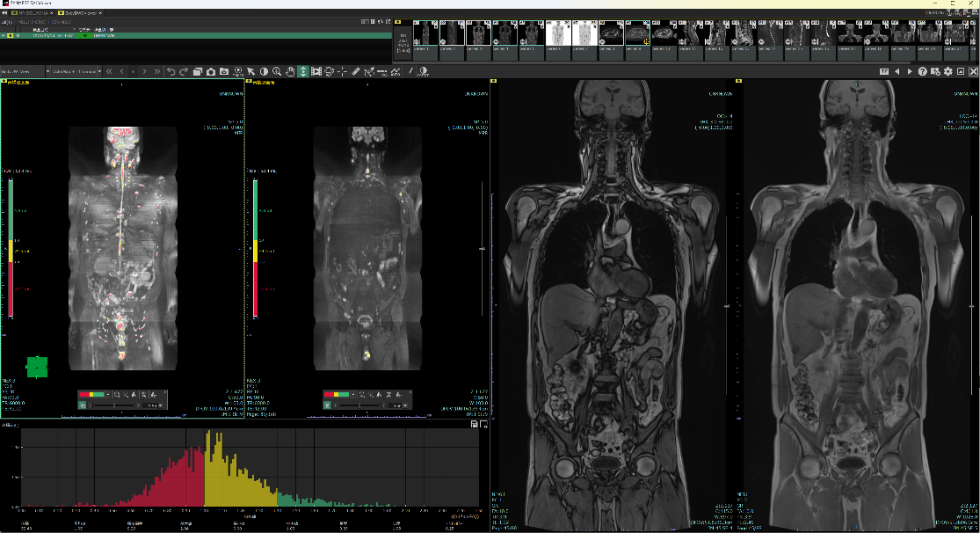The image size is (980, 533).
Task: Click the camera snapshot icon
Action: click(211, 71)
